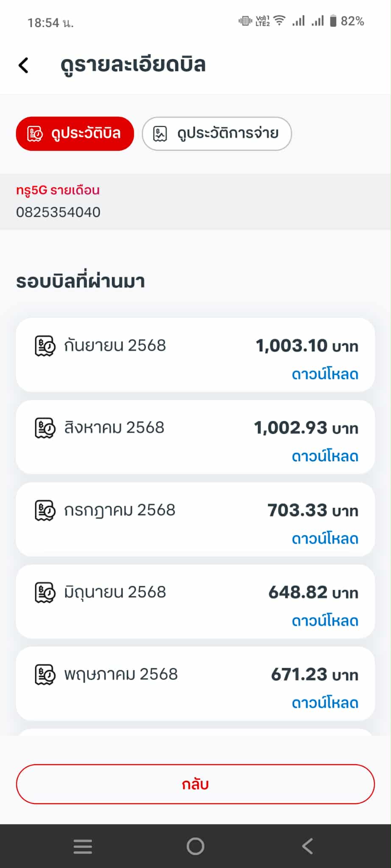Open Android recent apps menu icon
The width and height of the screenshot is (391, 868).
[x=83, y=846]
